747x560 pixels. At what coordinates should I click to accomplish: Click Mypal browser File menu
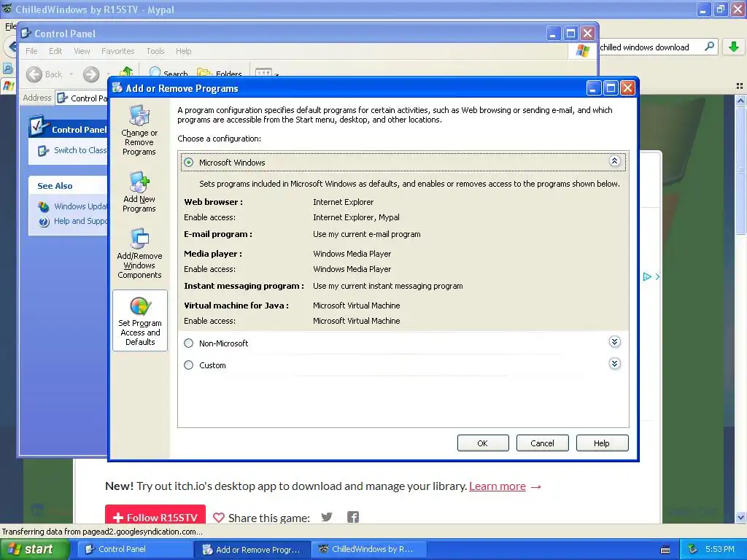[10, 26]
